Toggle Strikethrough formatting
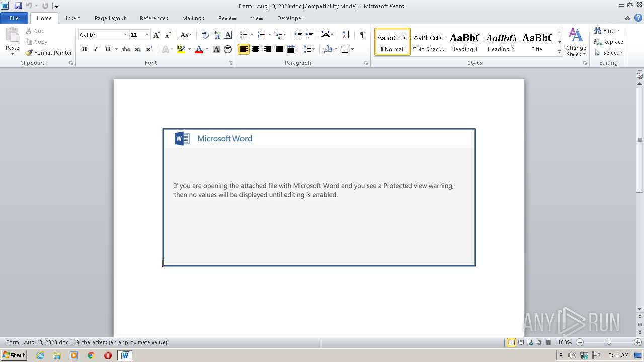Image resolution: width=644 pixels, height=362 pixels. click(126, 49)
